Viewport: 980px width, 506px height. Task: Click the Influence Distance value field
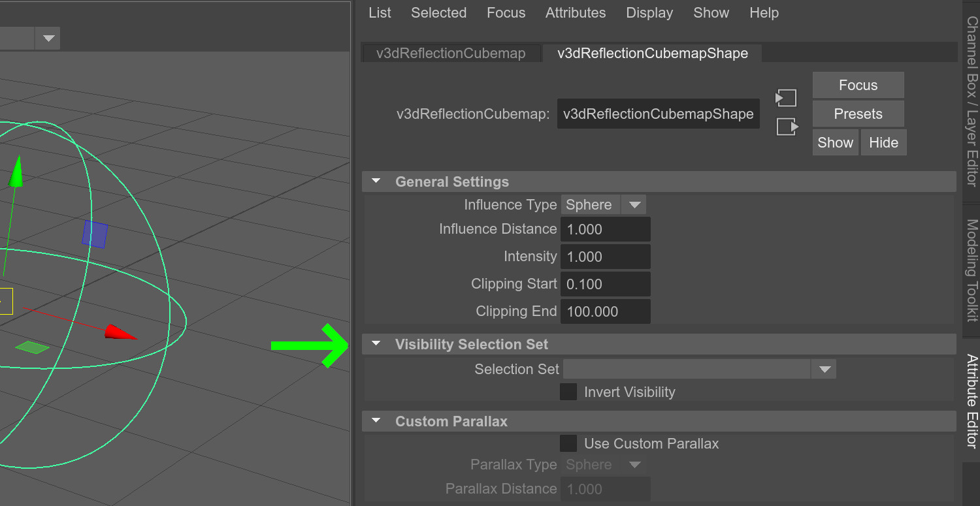(x=606, y=229)
